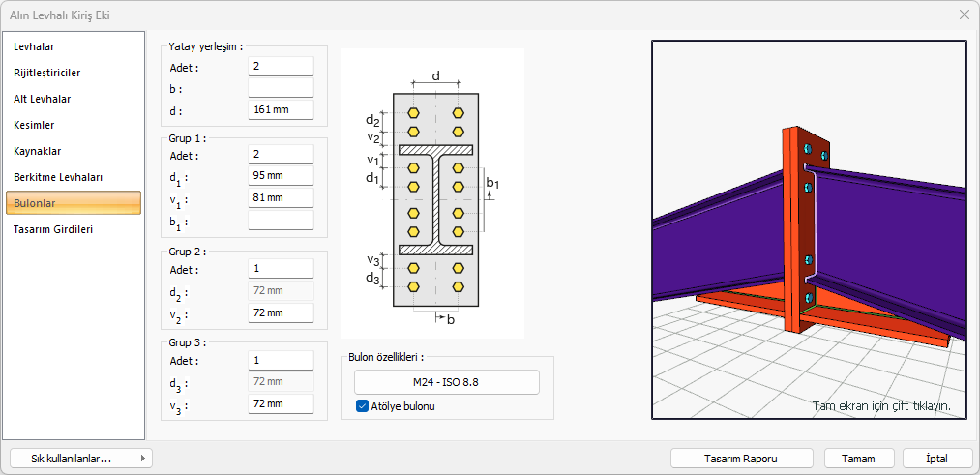The height and width of the screenshot is (475, 980).
Task: Close the Alın Levhalı Kiriş Eki dialog
Action: pos(964,15)
